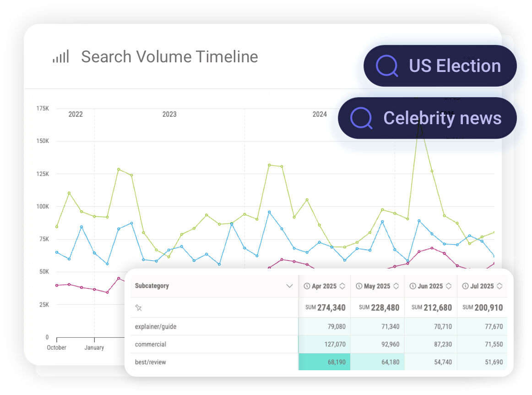Click the clock icon on the Jun 2025 header

tap(413, 285)
